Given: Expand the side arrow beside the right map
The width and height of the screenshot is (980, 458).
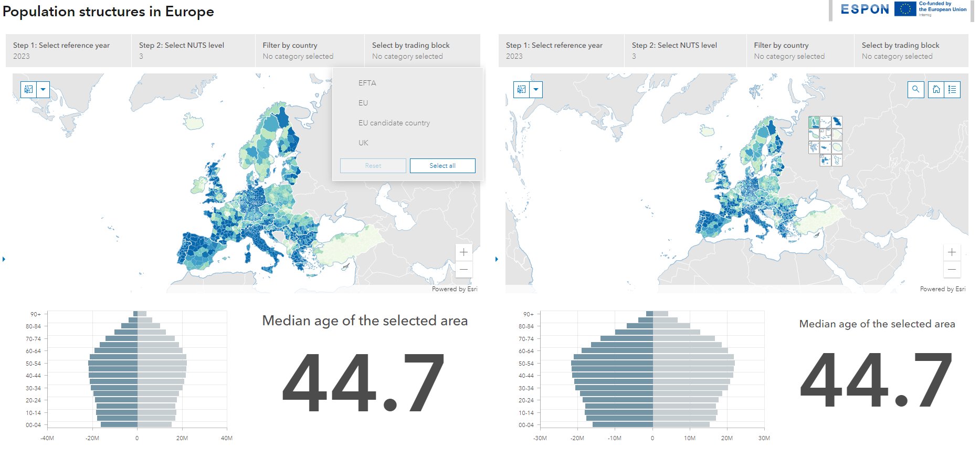Looking at the screenshot, I should [497, 259].
